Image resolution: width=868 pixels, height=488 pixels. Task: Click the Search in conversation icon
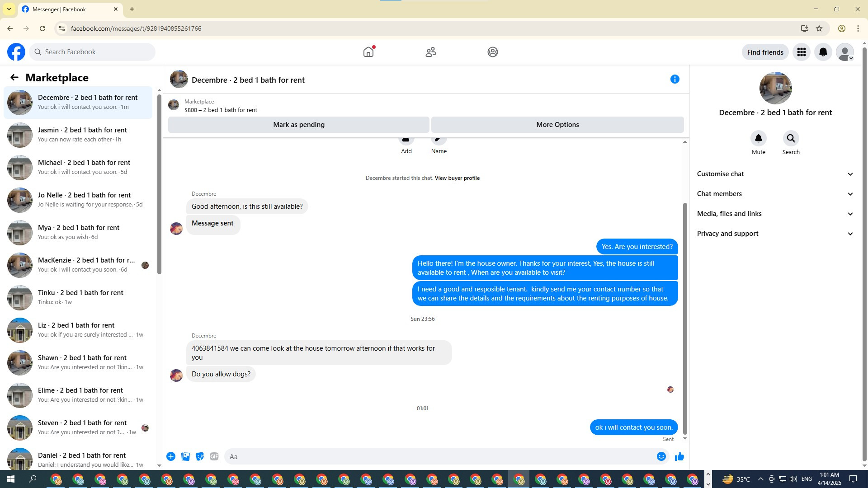[791, 138]
